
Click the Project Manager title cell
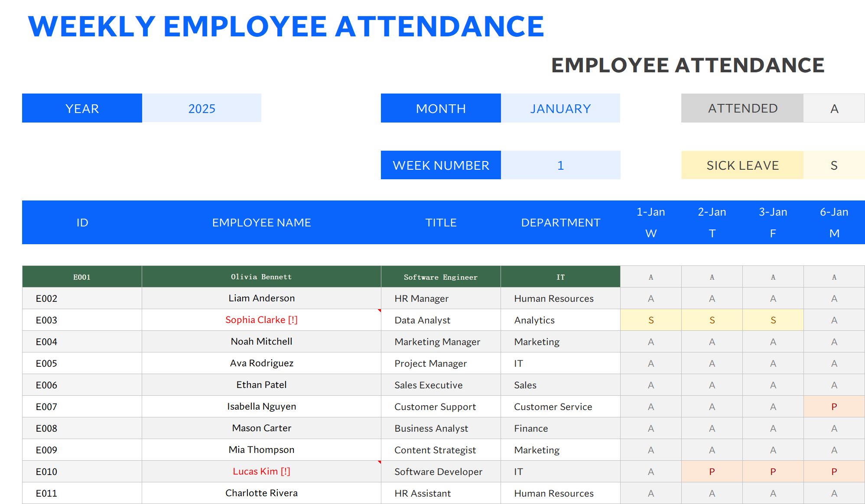pos(441,363)
